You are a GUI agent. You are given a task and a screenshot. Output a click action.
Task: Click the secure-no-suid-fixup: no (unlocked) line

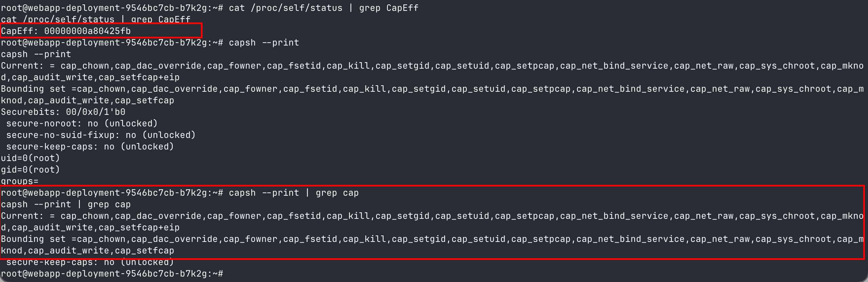point(101,135)
